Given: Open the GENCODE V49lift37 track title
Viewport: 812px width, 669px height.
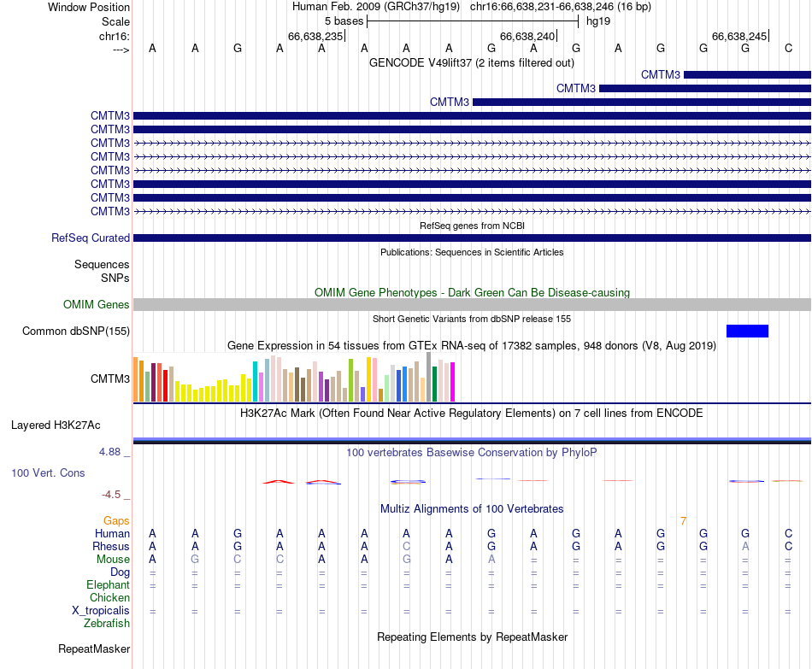Looking at the screenshot, I should (472, 62).
